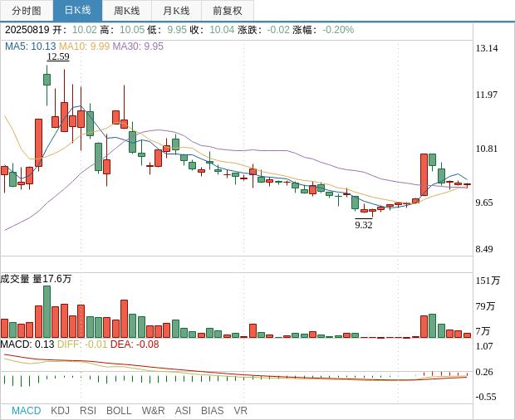Viewport: 515px width, 420px height.
Task: Click the MACD: 0.13 value
Action: click(x=27, y=344)
